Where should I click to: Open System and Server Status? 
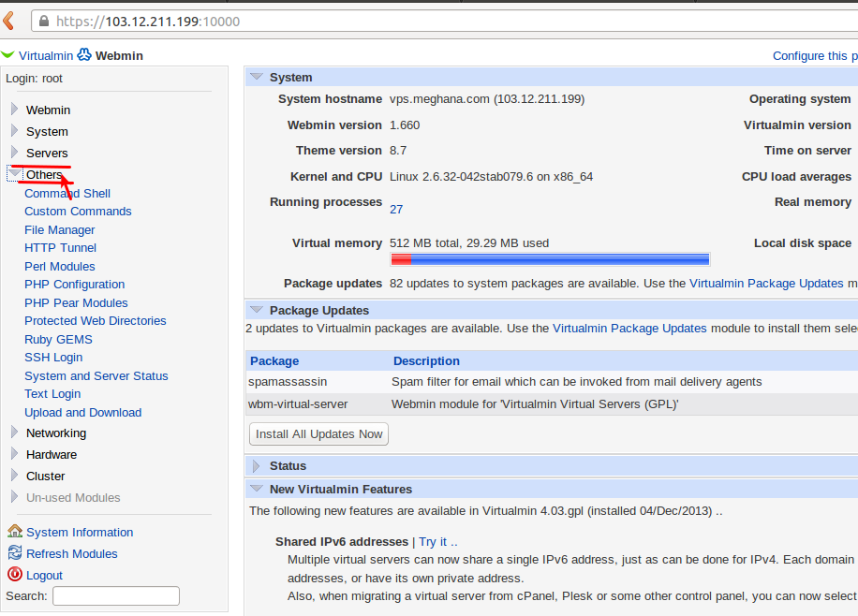(x=96, y=375)
